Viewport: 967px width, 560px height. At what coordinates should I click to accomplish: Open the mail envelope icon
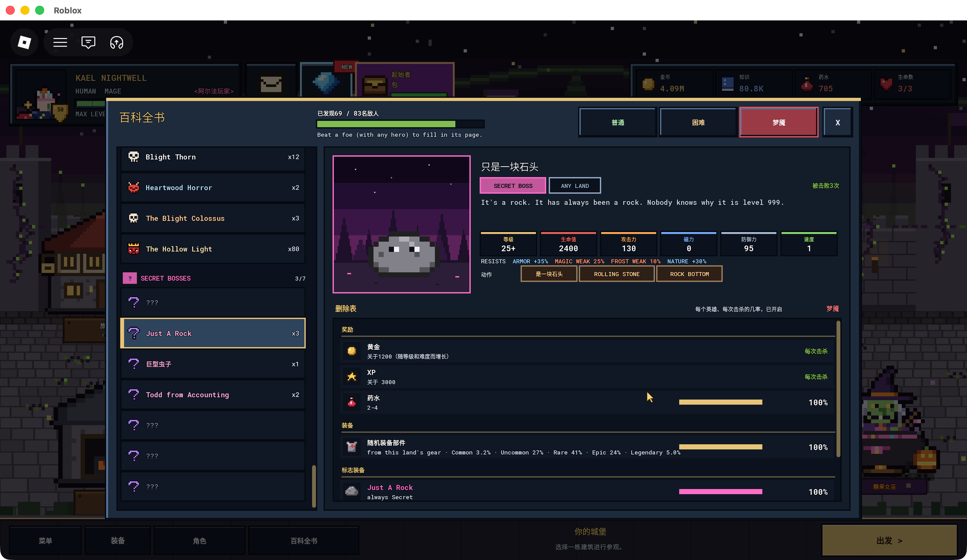271,84
